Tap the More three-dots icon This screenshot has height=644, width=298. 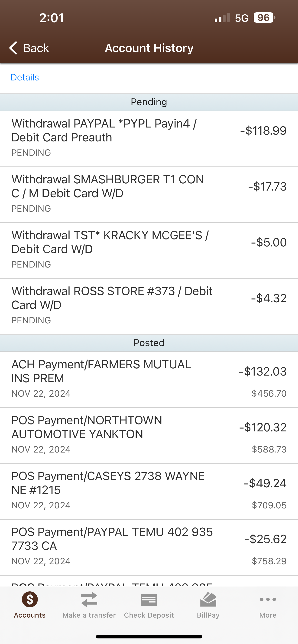pos(268,599)
